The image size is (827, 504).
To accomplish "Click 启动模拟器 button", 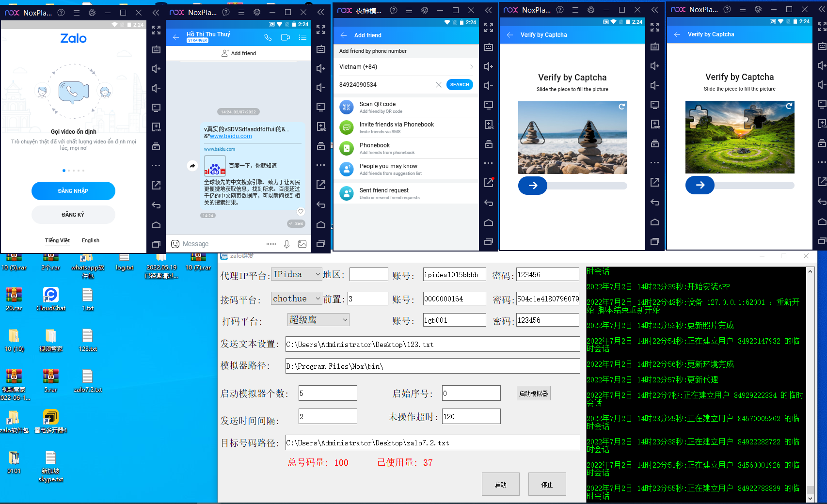I will pyautogui.click(x=533, y=394).
